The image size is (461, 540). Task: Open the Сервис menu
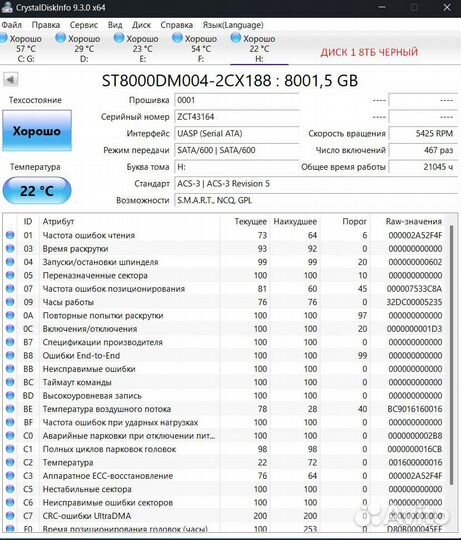click(x=84, y=25)
